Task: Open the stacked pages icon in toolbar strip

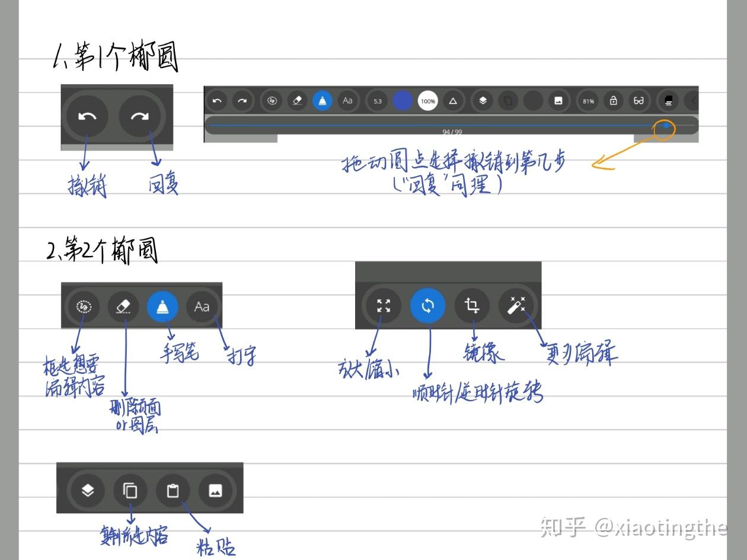Action: coord(669,101)
